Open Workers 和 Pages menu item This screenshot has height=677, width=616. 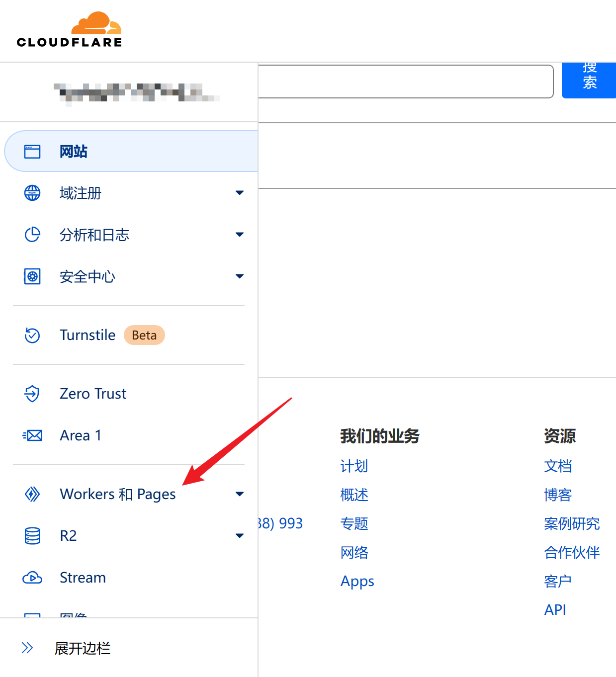point(118,494)
